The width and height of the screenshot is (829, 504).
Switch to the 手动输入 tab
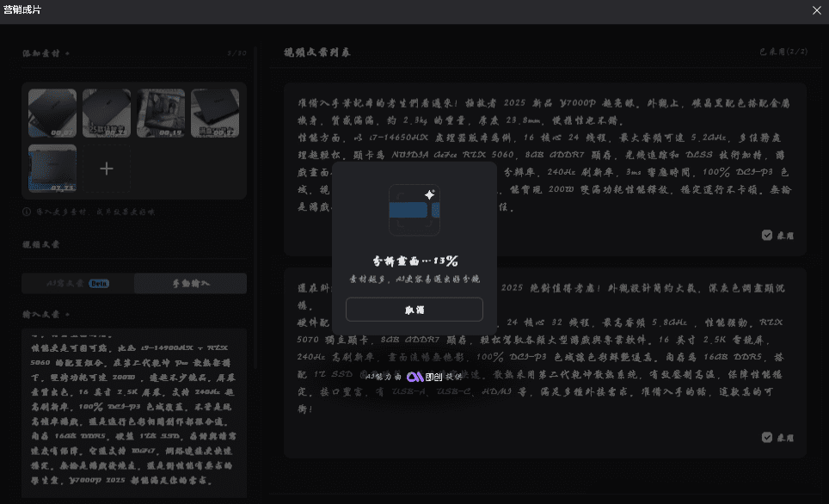click(x=190, y=284)
